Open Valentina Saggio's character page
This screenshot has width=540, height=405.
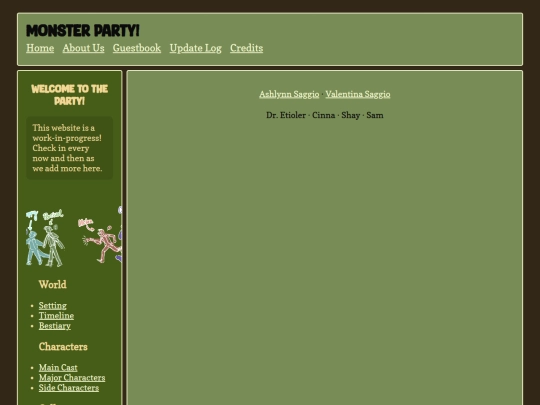(358, 94)
